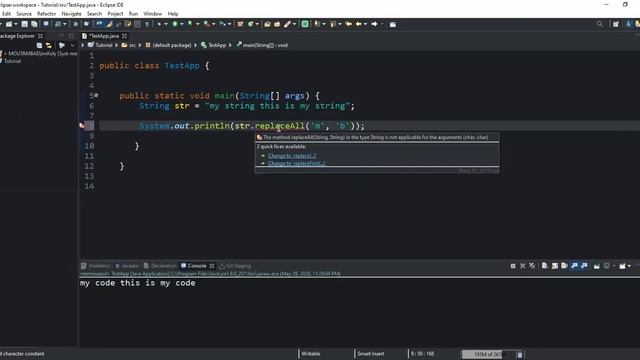Click the Smart Insert status entry
The image size is (640, 360).
point(371,354)
